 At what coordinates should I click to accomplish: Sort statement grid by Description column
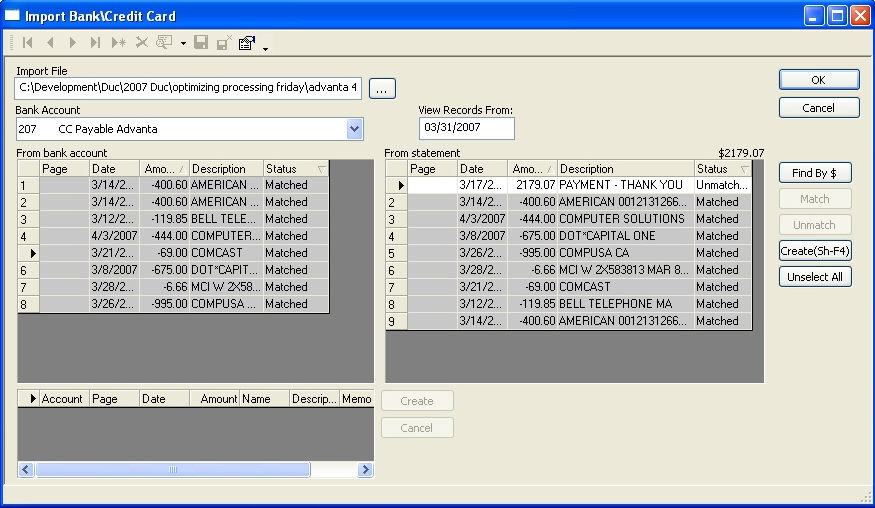pos(626,169)
